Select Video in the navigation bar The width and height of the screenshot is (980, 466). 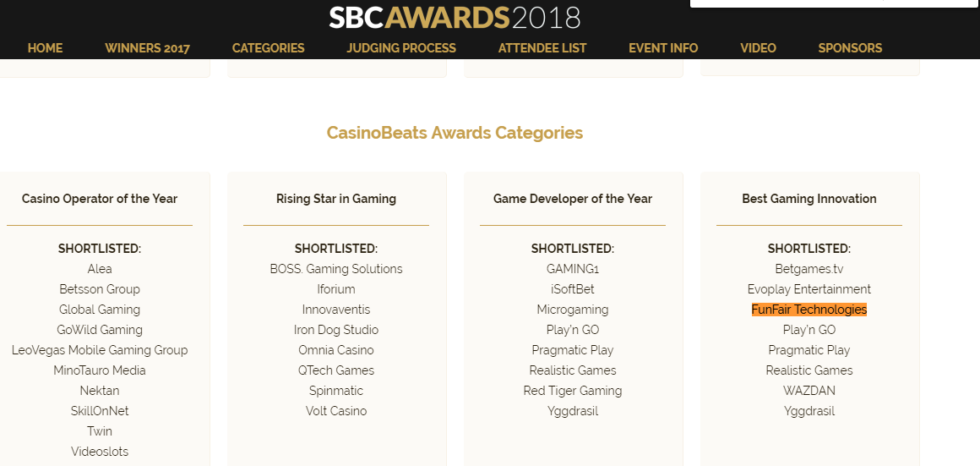click(758, 48)
